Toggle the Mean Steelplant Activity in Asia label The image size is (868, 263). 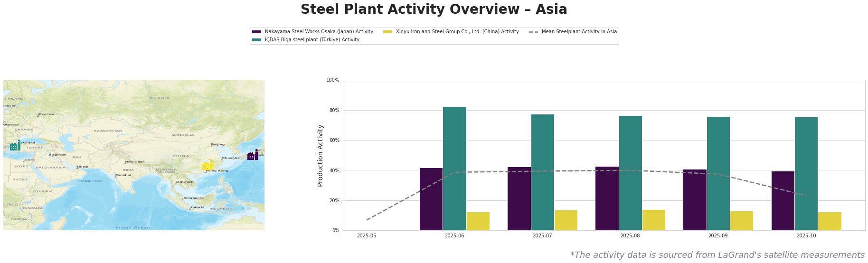(x=579, y=32)
